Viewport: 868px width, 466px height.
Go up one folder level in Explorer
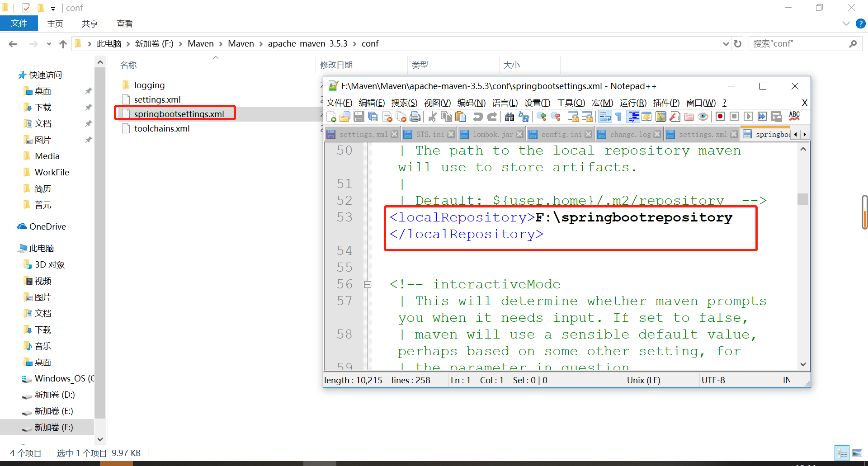(x=63, y=44)
